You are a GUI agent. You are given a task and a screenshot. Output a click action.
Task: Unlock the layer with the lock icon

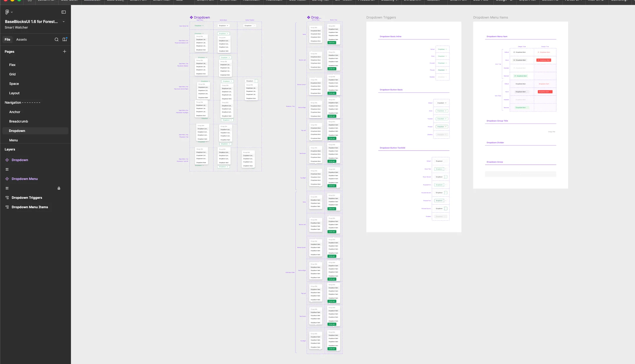(59, 188)
